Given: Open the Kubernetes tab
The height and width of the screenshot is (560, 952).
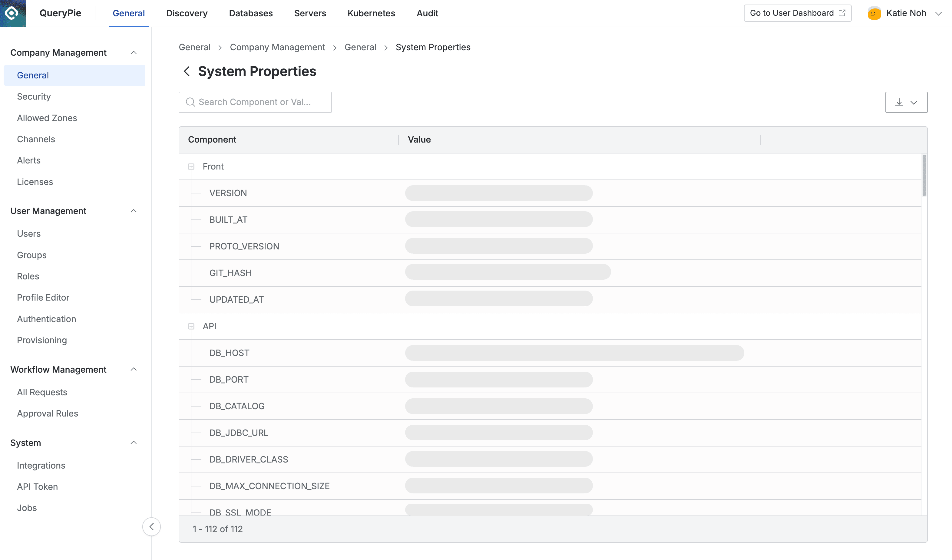Looking at the screenshot, I should click(371, 13).
